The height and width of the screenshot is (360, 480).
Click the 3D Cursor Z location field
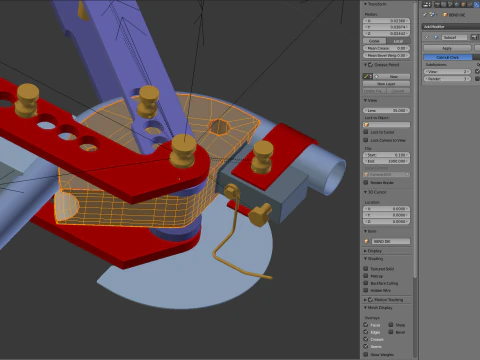pyautogui.click(x=386, y=221)
